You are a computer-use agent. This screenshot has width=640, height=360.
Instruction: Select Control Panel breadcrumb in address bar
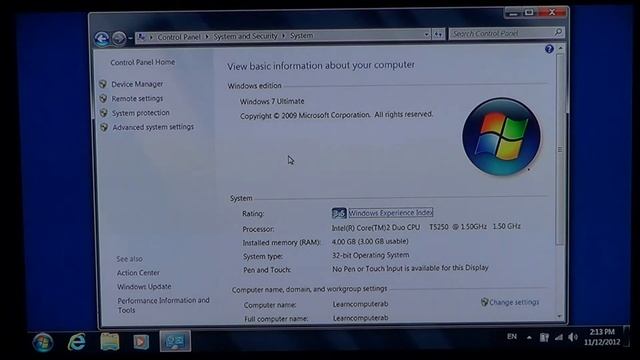click(x=179, y=37)
